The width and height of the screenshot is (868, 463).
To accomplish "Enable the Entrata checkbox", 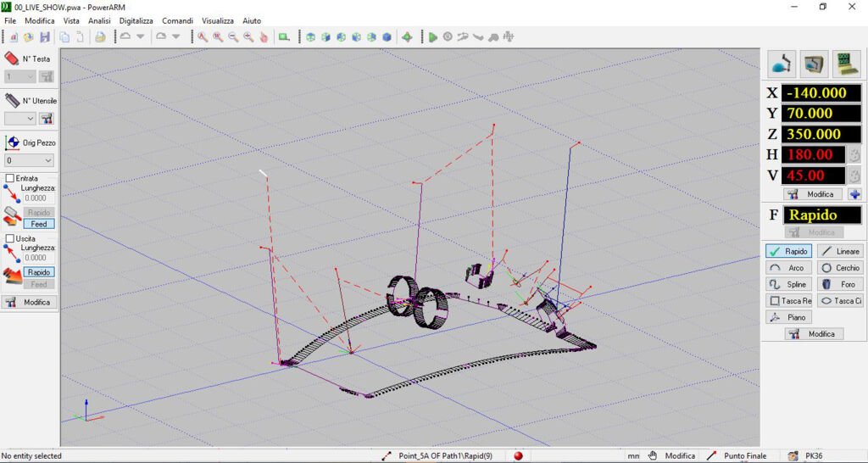I will 10,178.
